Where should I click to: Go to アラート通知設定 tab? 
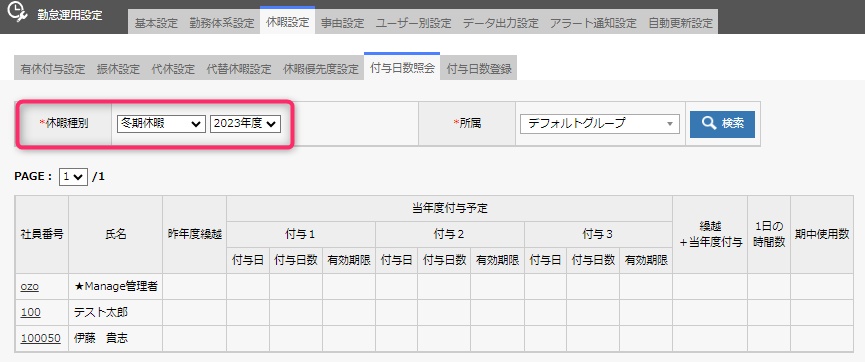594,23
